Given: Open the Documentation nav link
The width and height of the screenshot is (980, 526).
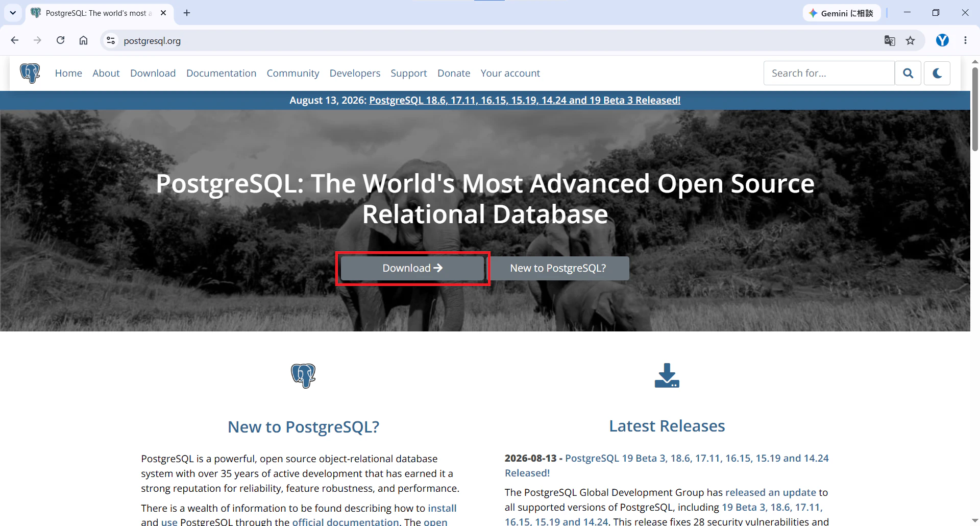Looking at the screenshot, I should [222, 73].
